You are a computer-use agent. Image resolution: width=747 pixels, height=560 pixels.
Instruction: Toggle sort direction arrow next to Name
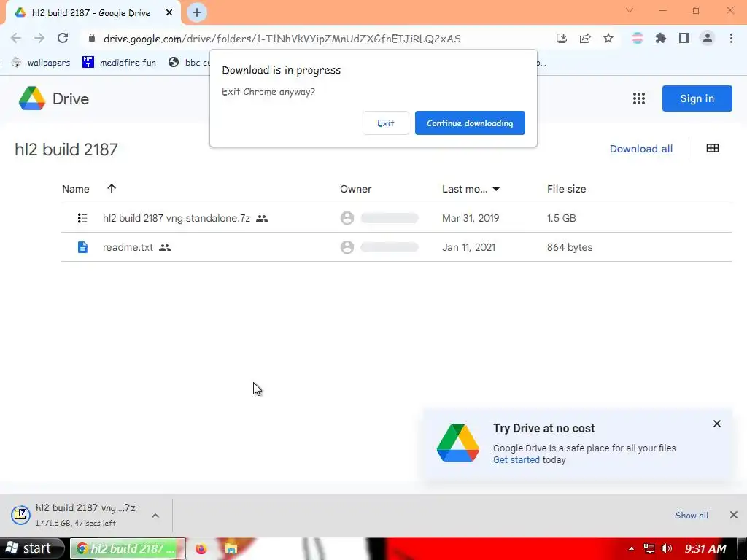point(112,188)
